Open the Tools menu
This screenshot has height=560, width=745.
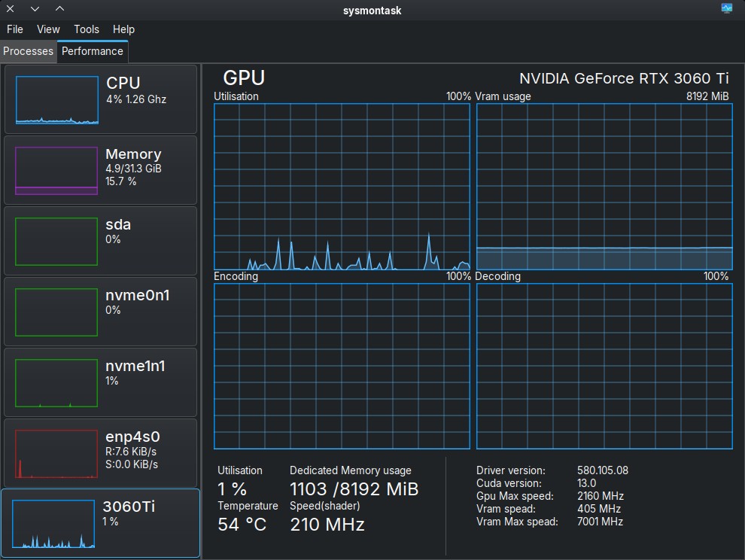point(87,29)
